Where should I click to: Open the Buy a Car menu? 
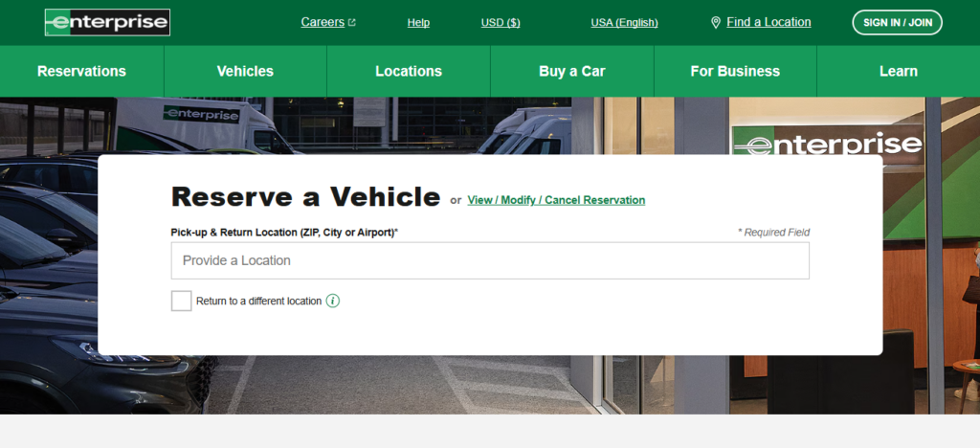tap(572, 71)
